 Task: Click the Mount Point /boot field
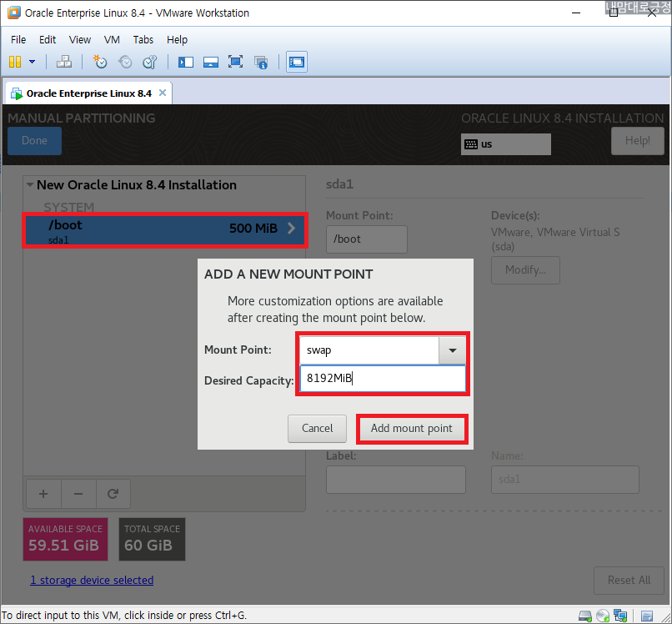366,239
